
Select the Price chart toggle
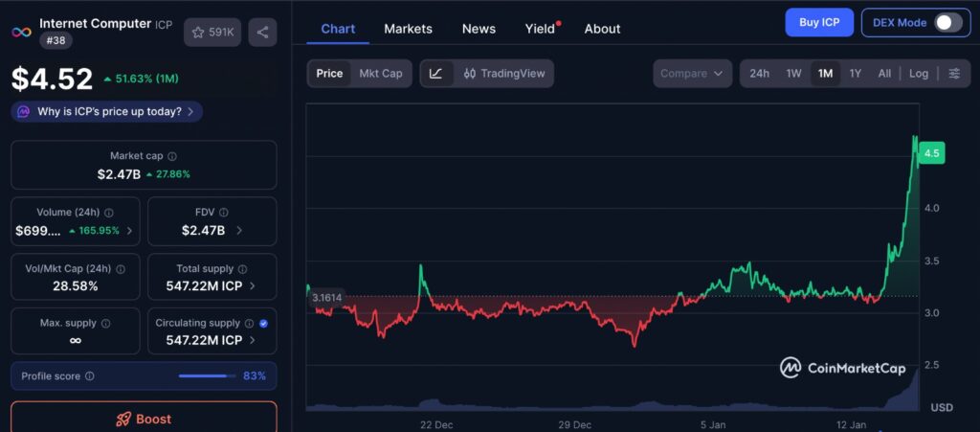pos(329,74)
